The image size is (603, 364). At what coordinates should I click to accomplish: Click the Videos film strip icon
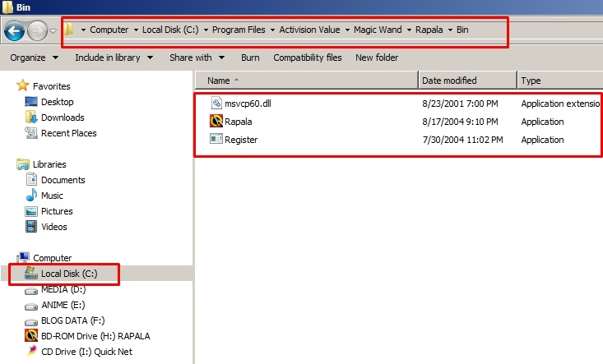click(30, 227)
